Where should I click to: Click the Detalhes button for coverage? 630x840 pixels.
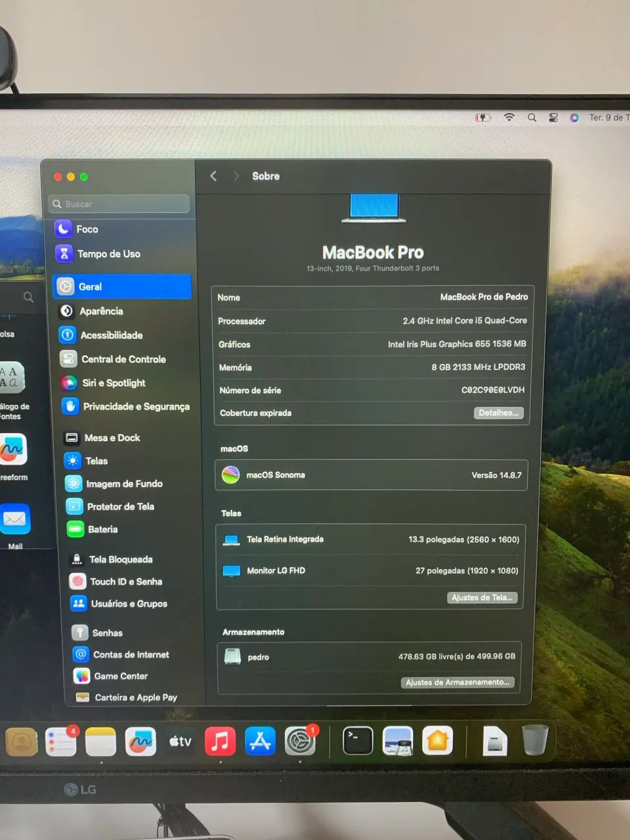pos(499,413)
